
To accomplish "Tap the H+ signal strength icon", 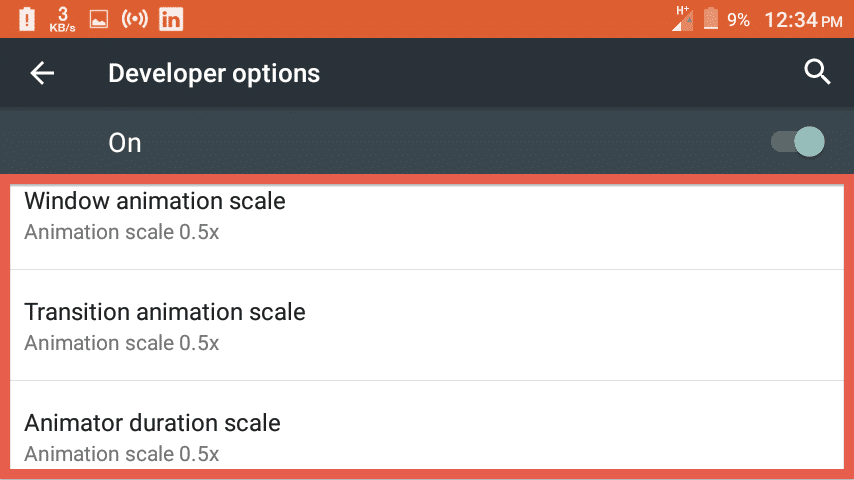I will pyautogui.click(x=682, y=19).
